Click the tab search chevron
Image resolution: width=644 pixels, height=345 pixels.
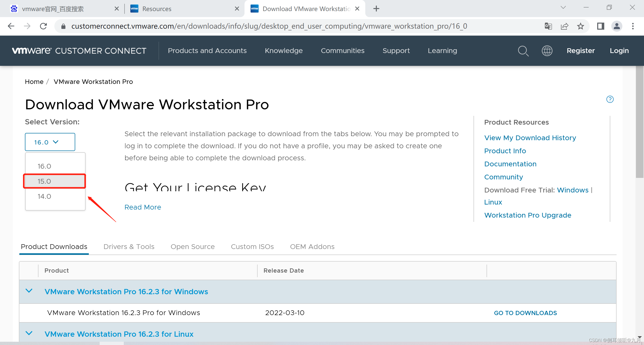click(x=563, y=8)
